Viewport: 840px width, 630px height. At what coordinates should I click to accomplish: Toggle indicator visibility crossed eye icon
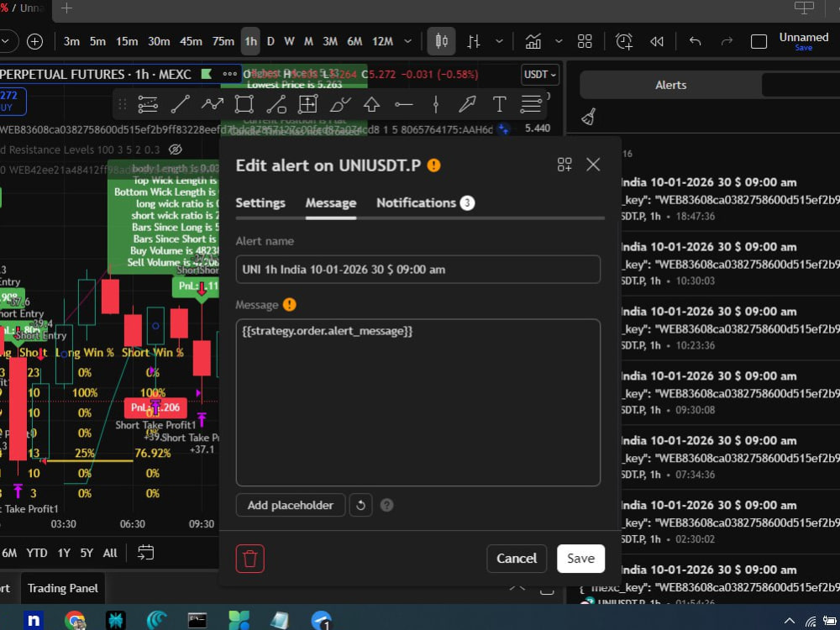[x=176, y=150]
